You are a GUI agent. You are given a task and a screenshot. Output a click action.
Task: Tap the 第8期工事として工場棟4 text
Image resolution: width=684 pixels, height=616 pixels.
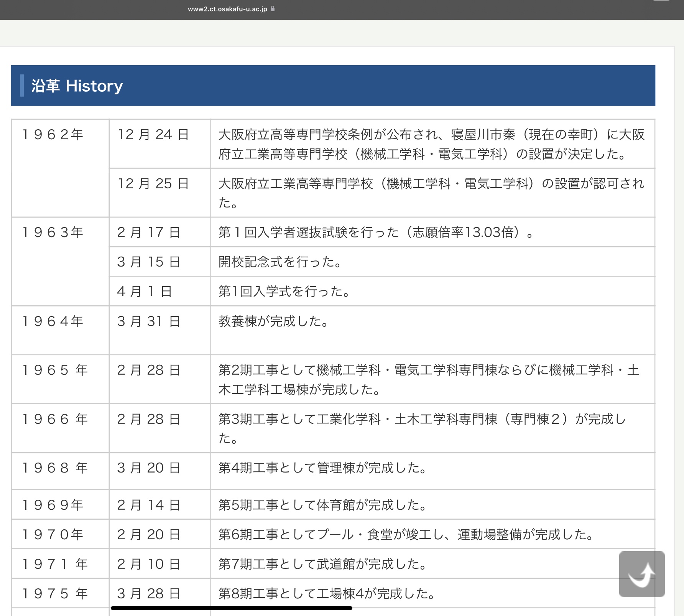point(327,593)
